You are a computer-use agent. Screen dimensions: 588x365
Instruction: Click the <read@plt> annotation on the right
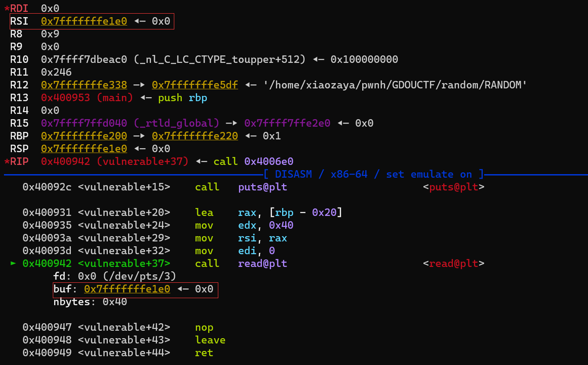click(454, 263)
